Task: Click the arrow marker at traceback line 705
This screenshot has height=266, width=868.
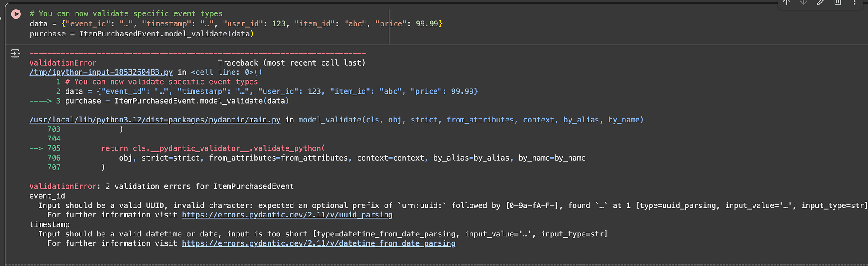Action: (36, 148)
